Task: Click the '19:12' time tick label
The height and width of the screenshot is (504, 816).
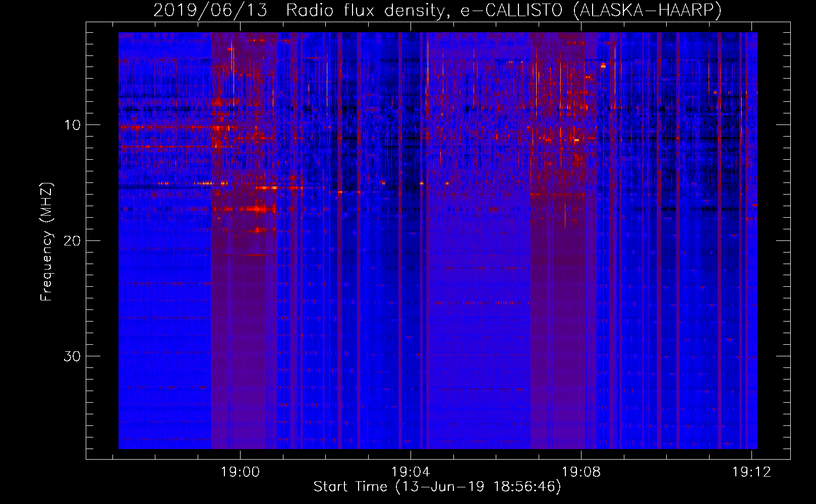Action: tap(752, 472)
